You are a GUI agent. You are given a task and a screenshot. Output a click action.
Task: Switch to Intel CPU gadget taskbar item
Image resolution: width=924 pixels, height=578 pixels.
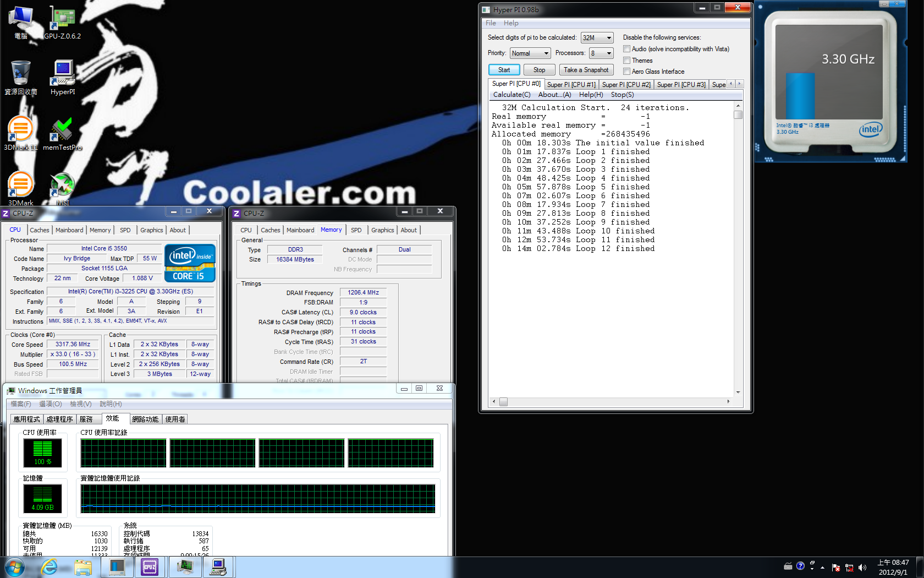point(117,567)
